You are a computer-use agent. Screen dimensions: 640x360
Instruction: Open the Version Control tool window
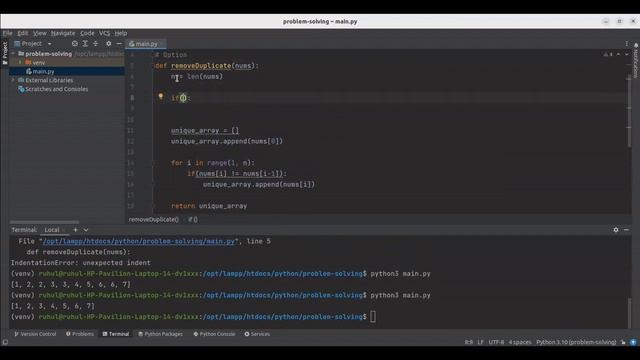[35, 334]
